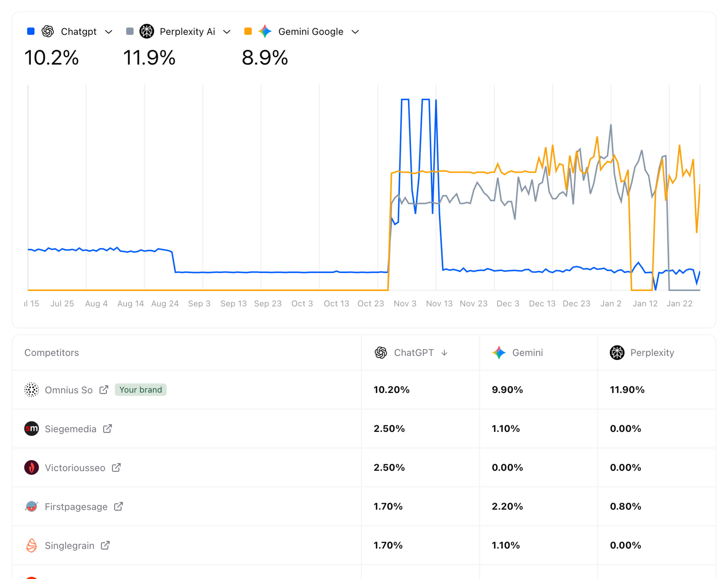Click the Perplexity Ai logo in the legend

click(x=147, y=31)
